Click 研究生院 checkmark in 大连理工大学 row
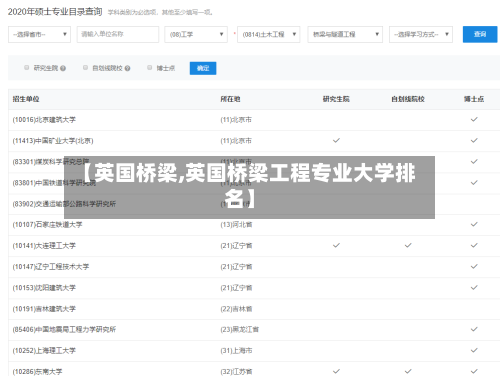 click(336, 245)
